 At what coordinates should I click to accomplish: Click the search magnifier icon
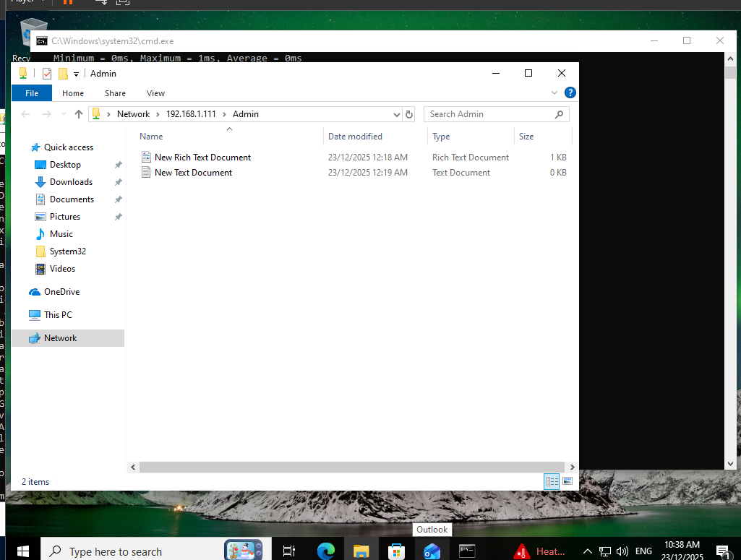(x=559, y=114)
